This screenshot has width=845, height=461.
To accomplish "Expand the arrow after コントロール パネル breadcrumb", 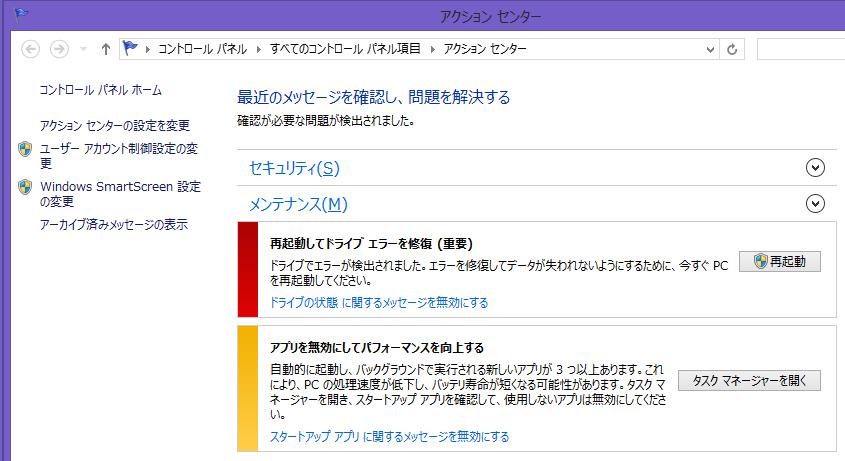I will [x=259, y=49].
